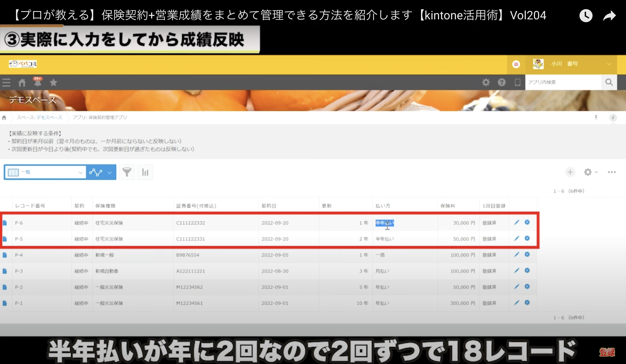Viewport: 626px width, 364px height.
Task: Click the デモスペース breadcrumb link
Action: (x=49, y=117)
